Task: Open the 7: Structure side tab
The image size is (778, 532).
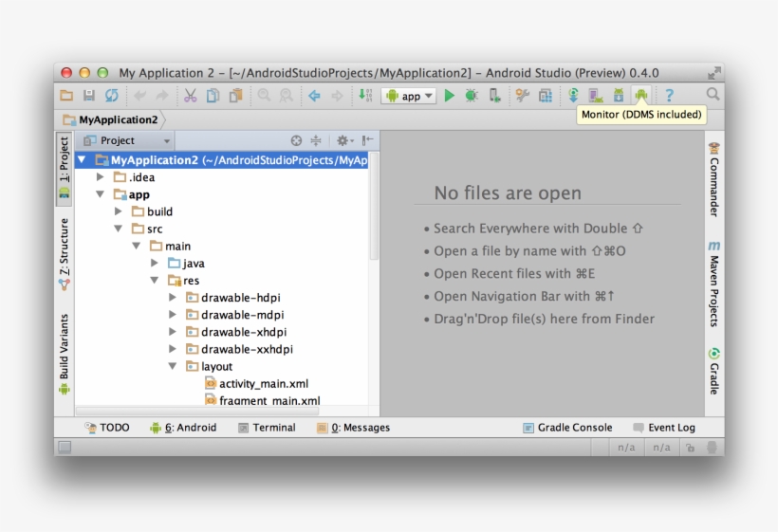Action: tap(64, 254)
